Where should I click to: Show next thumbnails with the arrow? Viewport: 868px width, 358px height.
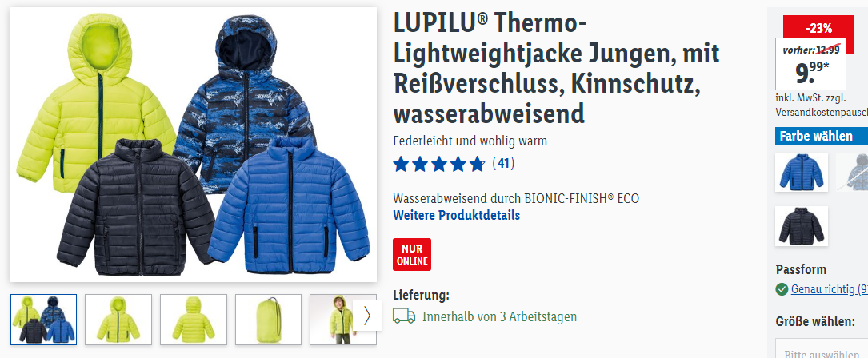click(366, 316)
